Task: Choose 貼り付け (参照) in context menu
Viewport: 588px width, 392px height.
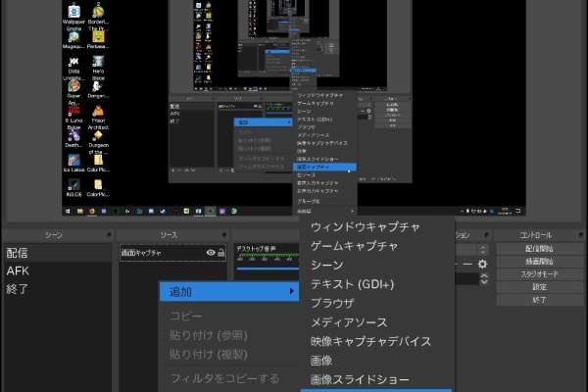Action: pyautogui.click(x=209, y=335)
